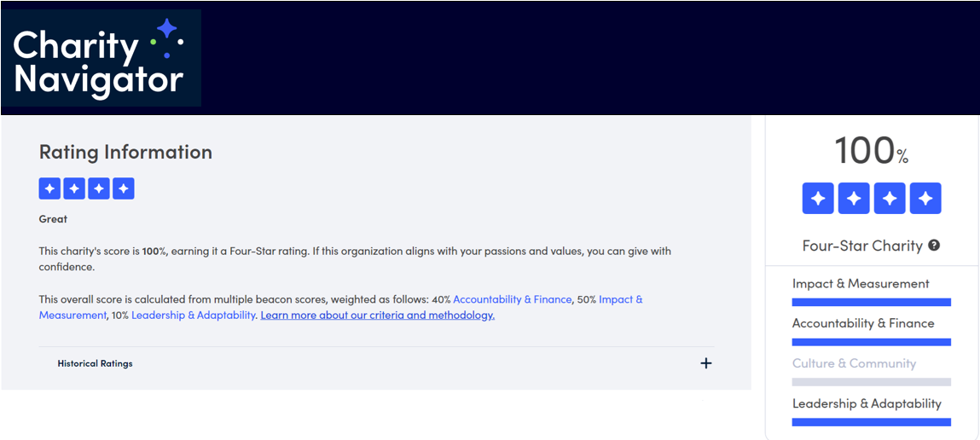
Task: Click the Rating Information heading
Action: 125,152
